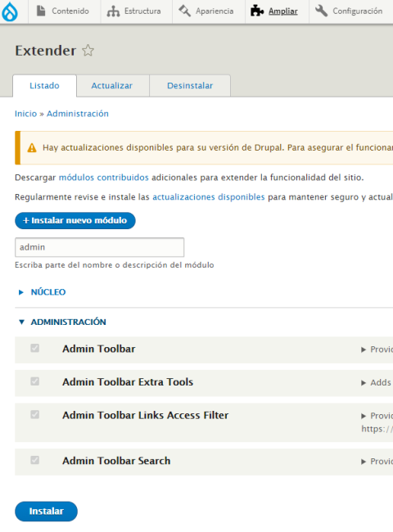Image resolution: width=393 pixels, height=532 pixels.
Task: Click Admin Toolbar Search module name
Action: pyautogui.click(x=116, y=461)
